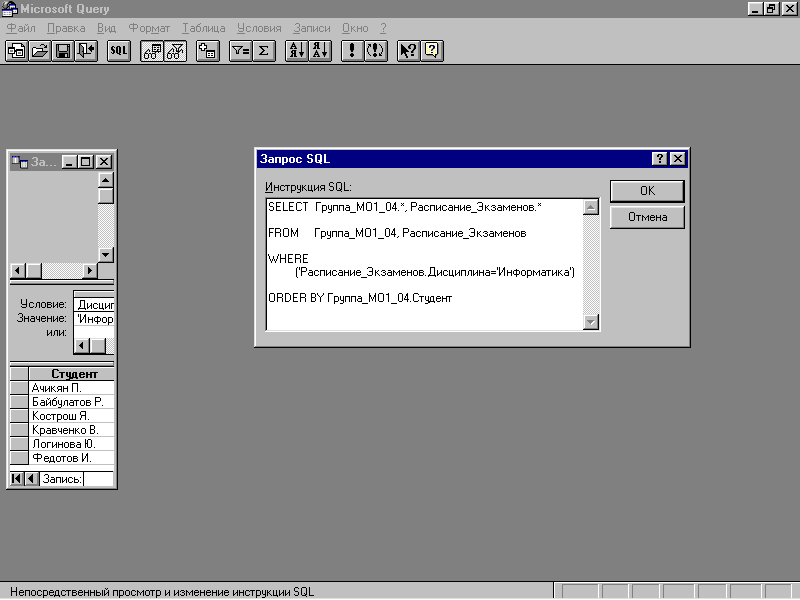
Task: Open the Записи menu
Action: pos(312,28)
